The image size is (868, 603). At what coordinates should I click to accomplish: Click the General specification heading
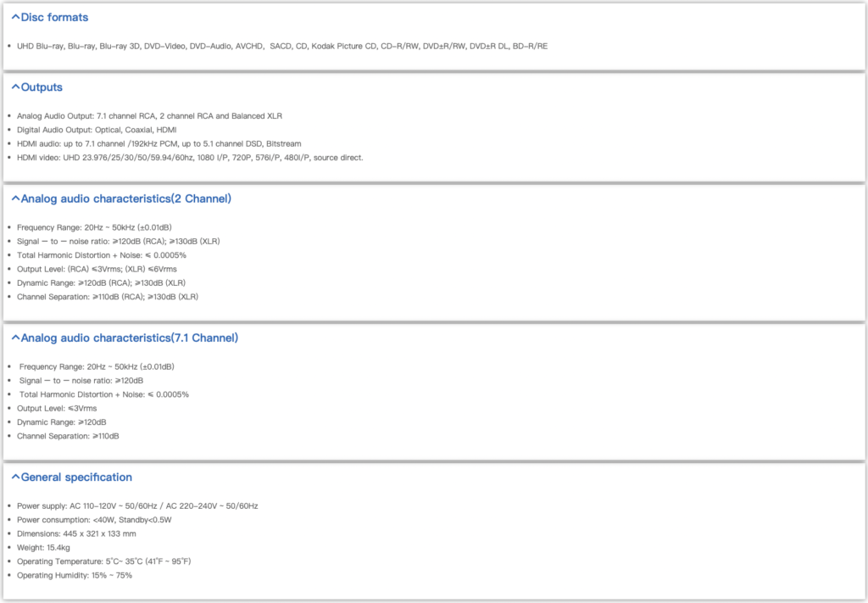[76, 477]
